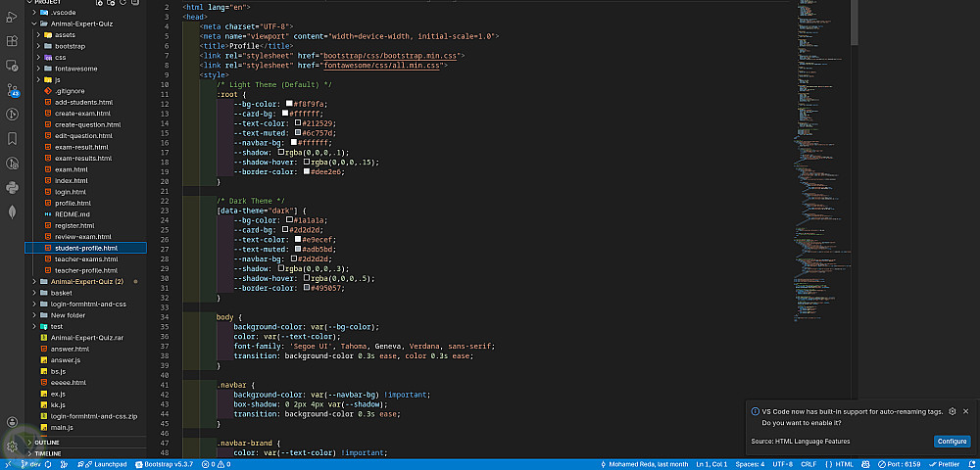980x470 pixels.
Task: Refresh the explorer file tree
Action: click(x=122, y=3)
